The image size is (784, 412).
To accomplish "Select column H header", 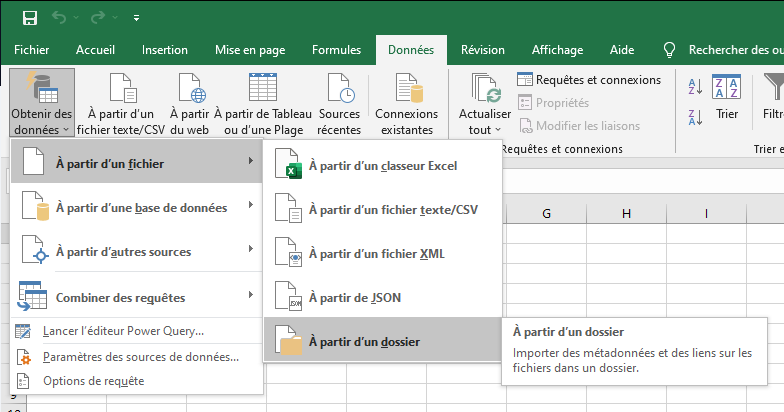I will click(x=626, y=214).
